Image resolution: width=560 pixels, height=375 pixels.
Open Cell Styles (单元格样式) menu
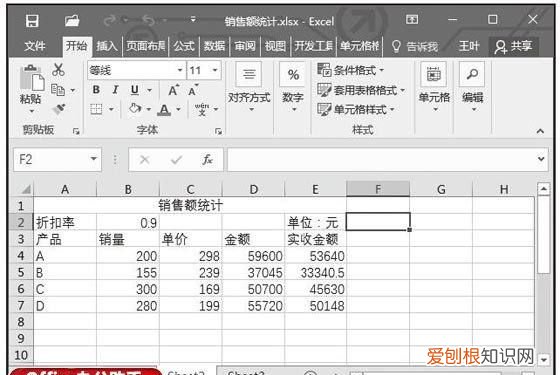[x=356, y=109]
